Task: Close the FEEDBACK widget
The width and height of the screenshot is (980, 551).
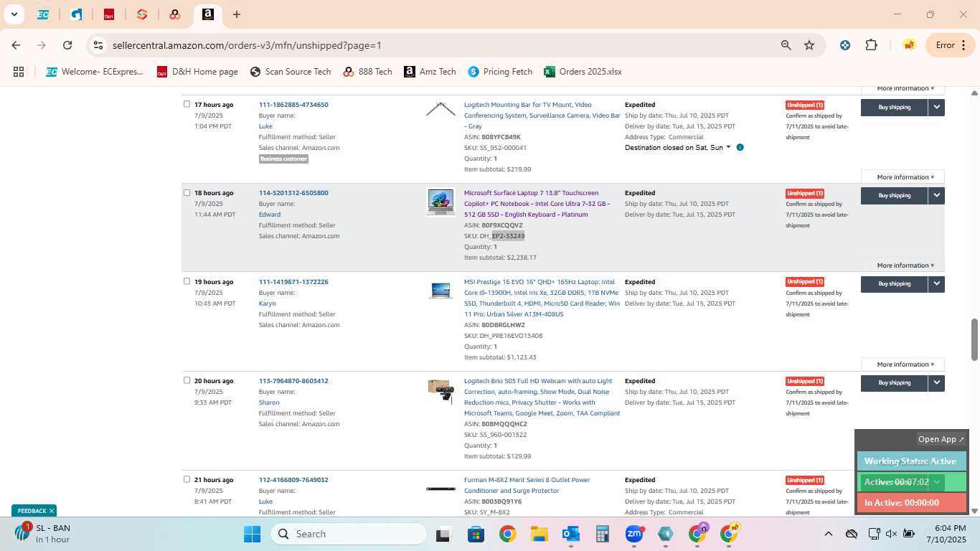Action: coord(52,511)
